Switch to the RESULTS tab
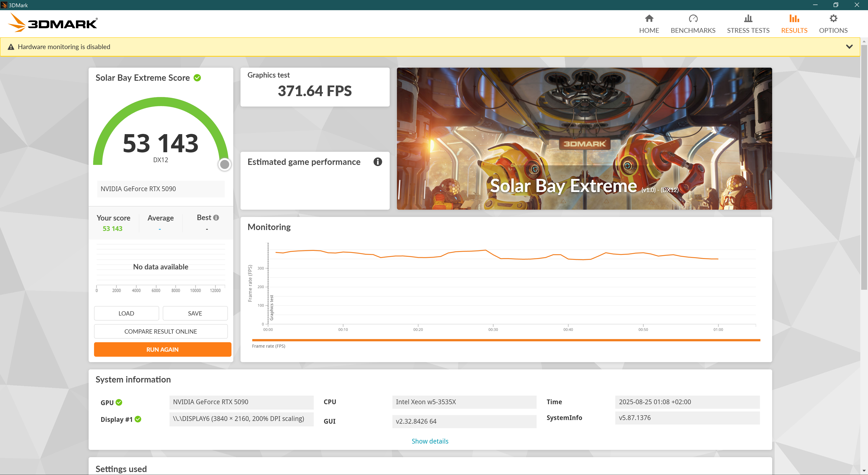Image resolution: width=868 pixels, height=475 pixels. tap(794, 24)
